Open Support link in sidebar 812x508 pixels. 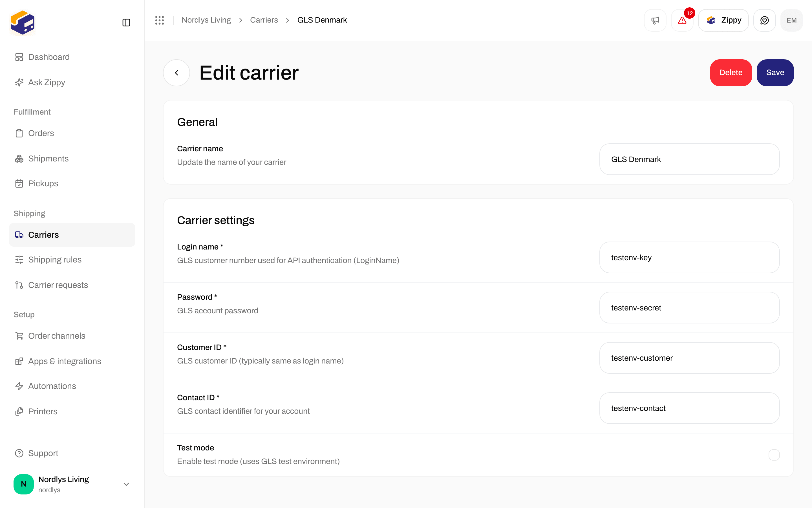point(72,453)
